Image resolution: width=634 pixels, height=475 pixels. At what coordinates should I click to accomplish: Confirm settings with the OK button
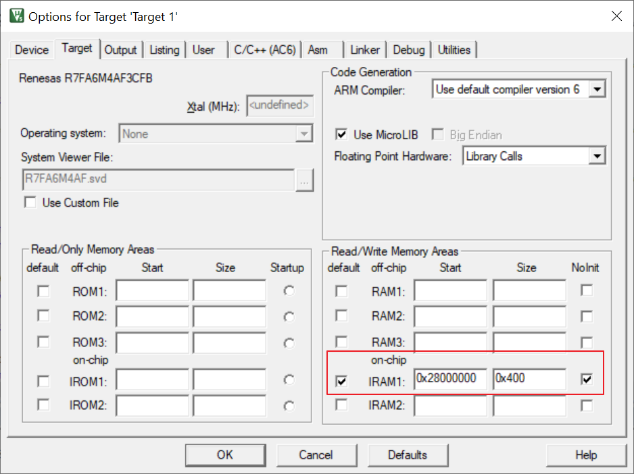coord(225,455)
